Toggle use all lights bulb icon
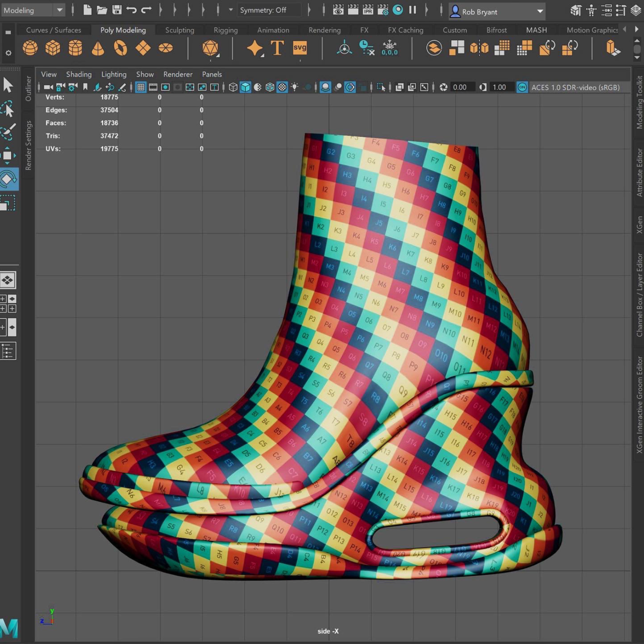The width and height of the screenshot is (644, 644). coord(294,88)
